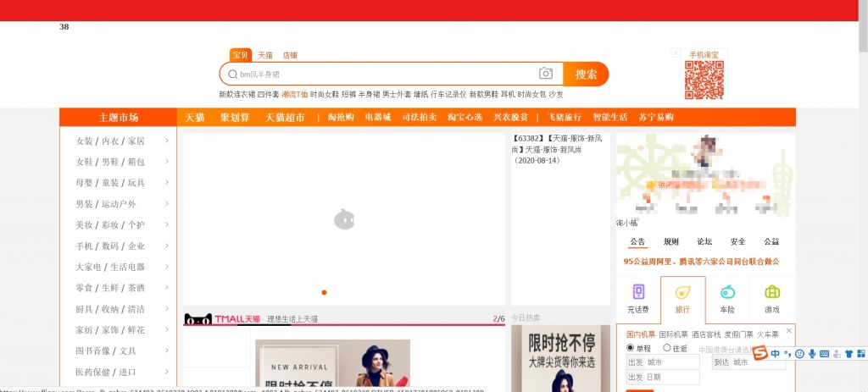
Task: Click the Sogou input method logo
Action: [761, 354]
